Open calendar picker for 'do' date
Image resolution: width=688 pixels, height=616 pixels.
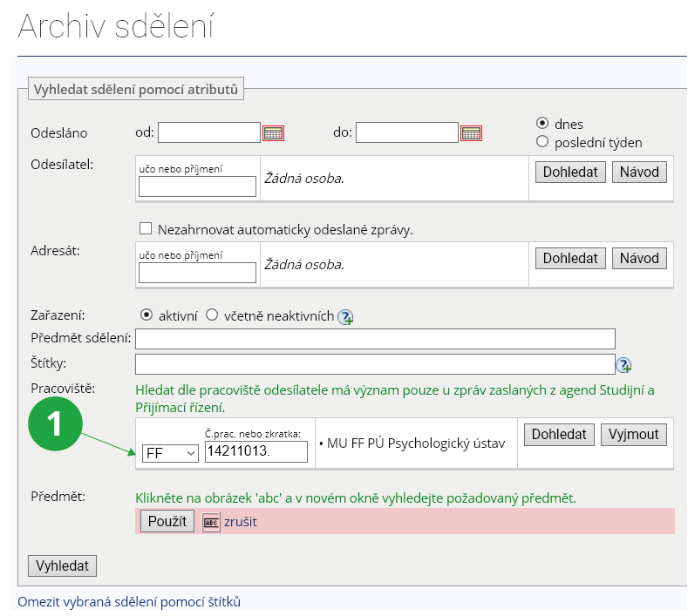point(471,133)
